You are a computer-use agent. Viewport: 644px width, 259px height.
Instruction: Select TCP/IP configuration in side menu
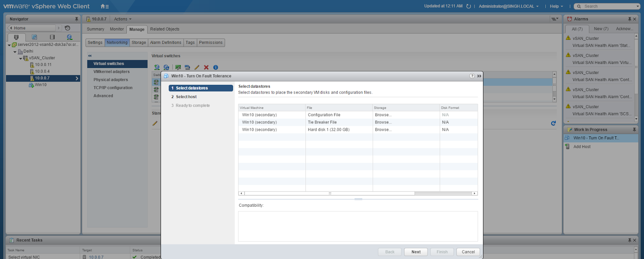[x=113, y=88]
